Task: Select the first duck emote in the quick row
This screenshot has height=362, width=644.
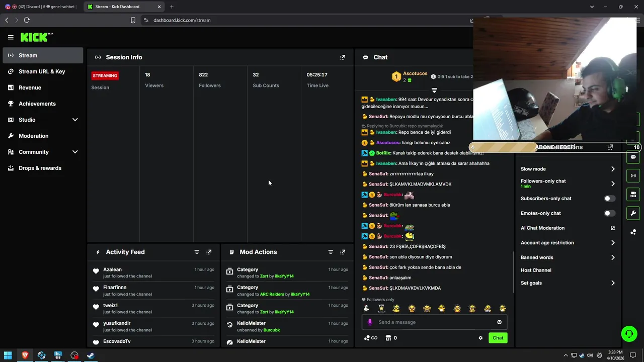Action: pos(366,308)
